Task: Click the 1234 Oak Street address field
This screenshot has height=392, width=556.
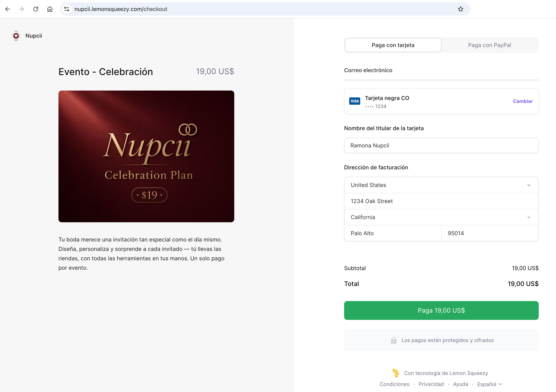Action: tap(441, 201)
